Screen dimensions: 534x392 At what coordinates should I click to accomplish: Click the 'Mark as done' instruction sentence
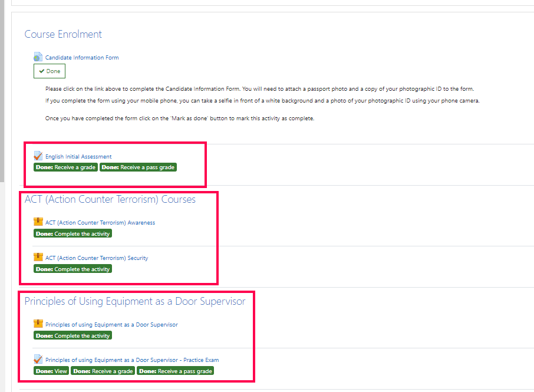tap(180, 118)
